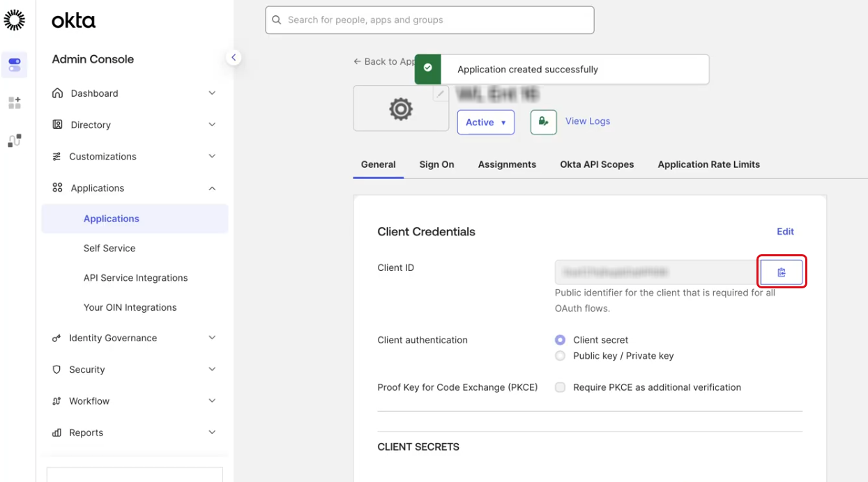Click the Okta sunburst logo icon
The height and width of the screenshot is (482, 868).
tap(14, 20)
